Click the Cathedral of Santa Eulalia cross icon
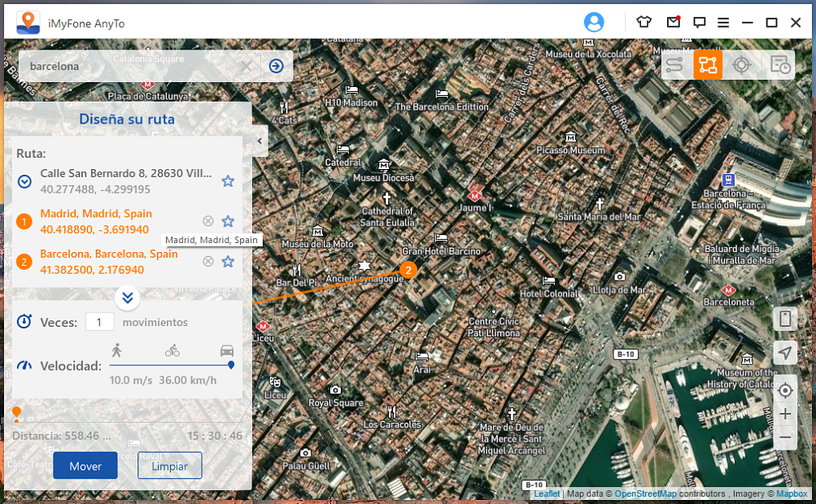Screen dimensions: 816x504 (x=386, y=198)
